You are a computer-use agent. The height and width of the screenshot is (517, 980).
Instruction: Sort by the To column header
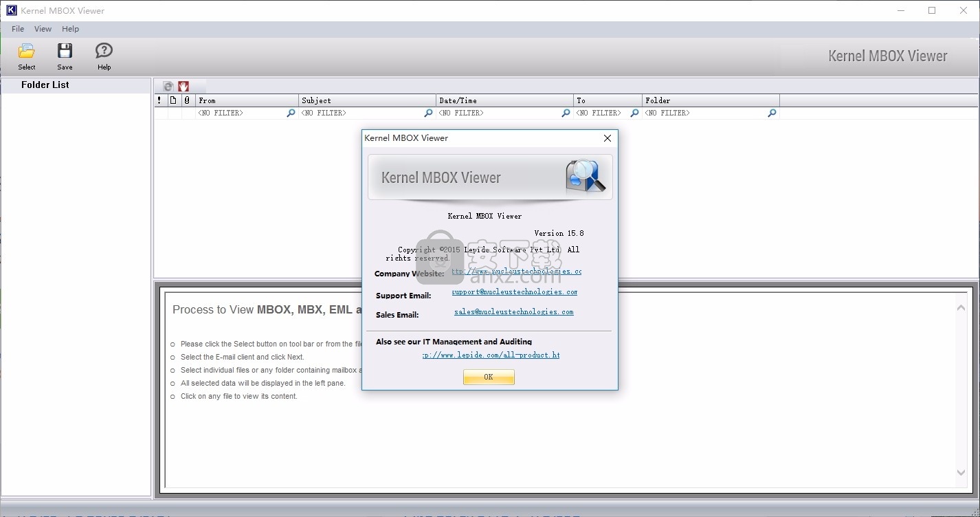(x=608, y=100)
